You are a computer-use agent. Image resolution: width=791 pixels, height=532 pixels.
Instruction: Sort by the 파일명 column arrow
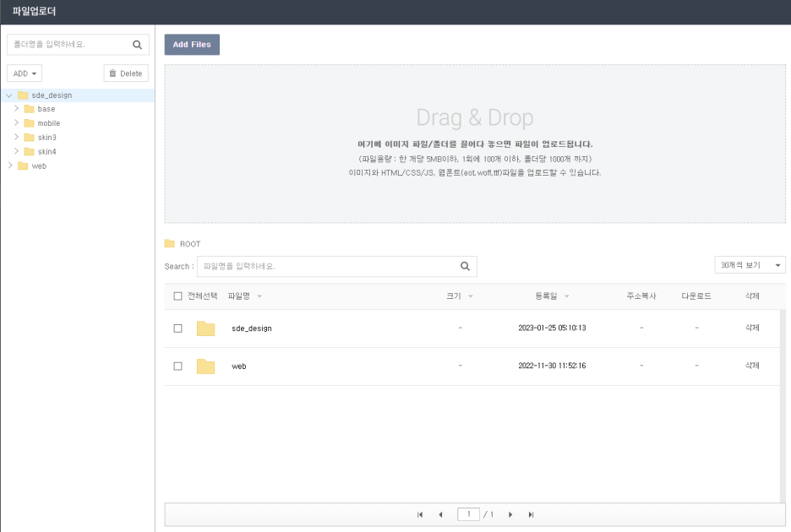(x=259, y=296)
